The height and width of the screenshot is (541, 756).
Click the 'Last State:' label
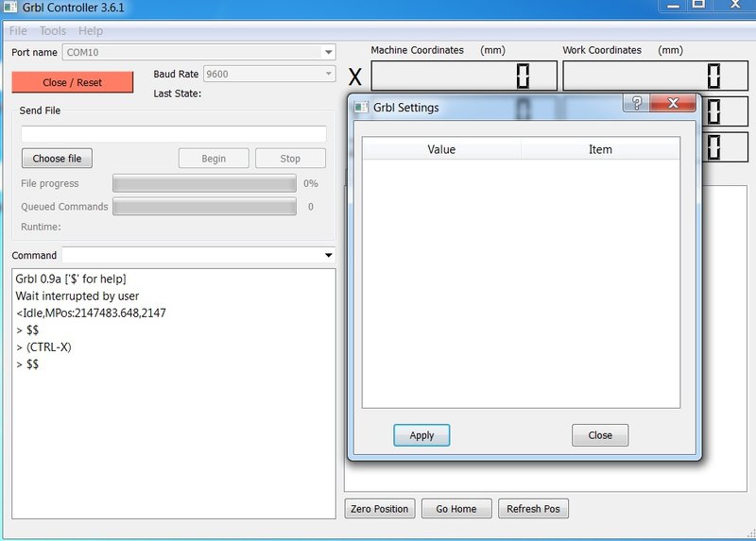178,93
